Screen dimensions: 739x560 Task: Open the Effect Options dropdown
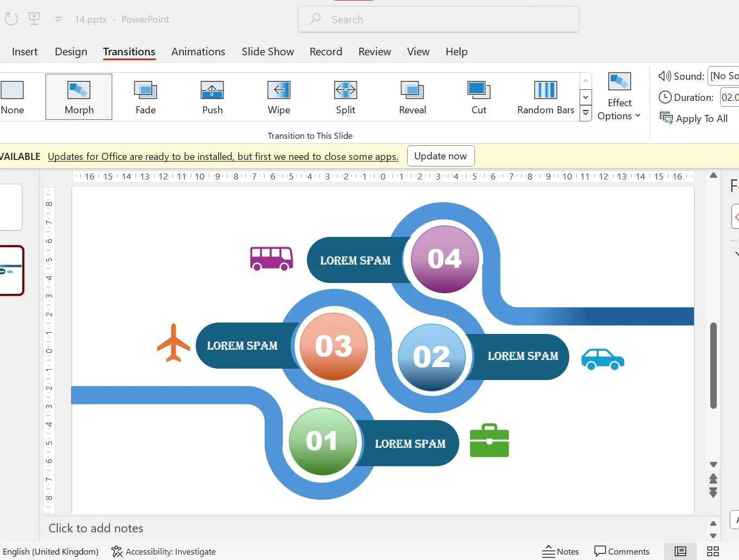coord(619,97)
